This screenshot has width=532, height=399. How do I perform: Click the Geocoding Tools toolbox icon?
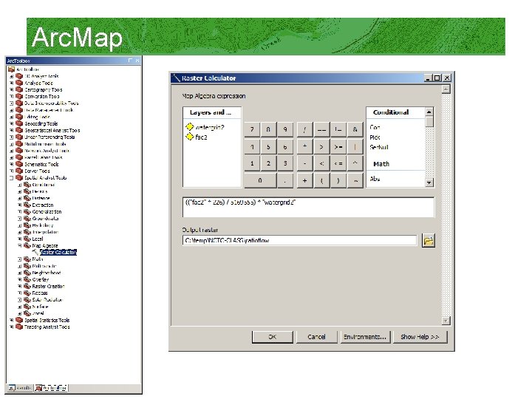pyautogui.click(x=19, y=123)
